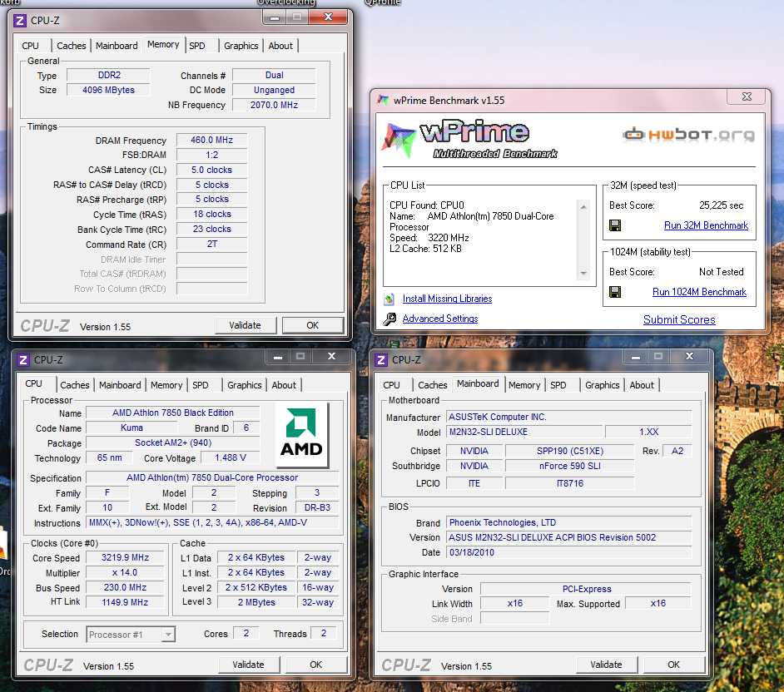Viewport: 784px width, 692px height.
Task: Click the DRAM Frequency value 460.0 MHz
Action: 212,140
